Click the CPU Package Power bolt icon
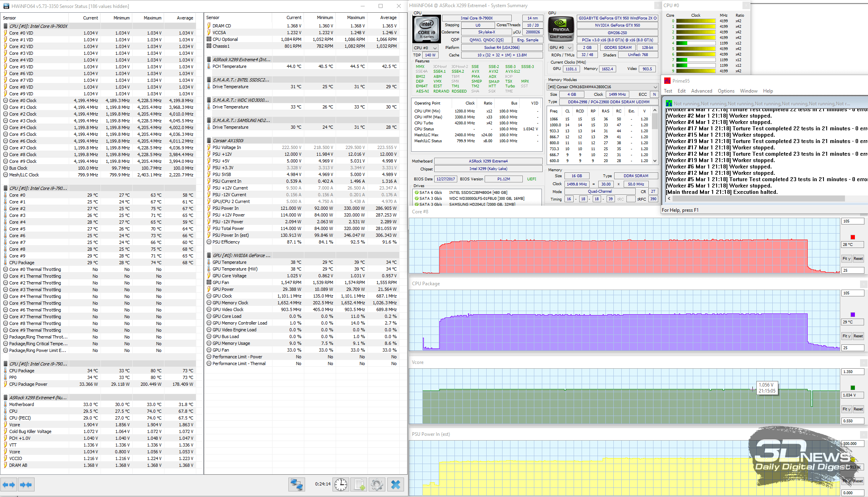The width and height of the screenshot is (868, 497). coord(6,384)
